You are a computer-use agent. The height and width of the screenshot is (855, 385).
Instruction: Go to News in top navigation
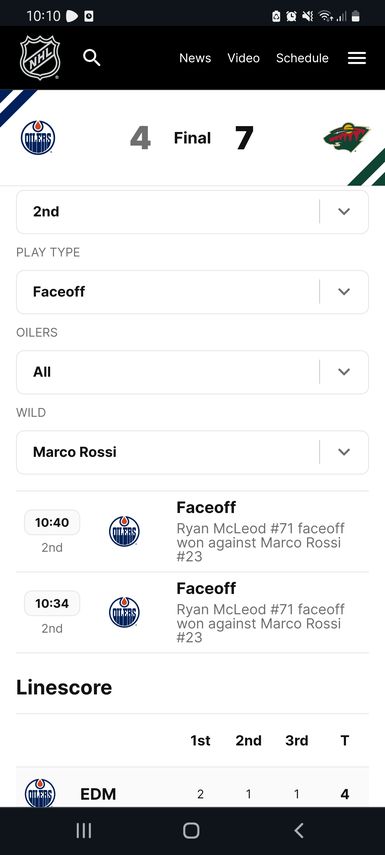coord(195,58)
